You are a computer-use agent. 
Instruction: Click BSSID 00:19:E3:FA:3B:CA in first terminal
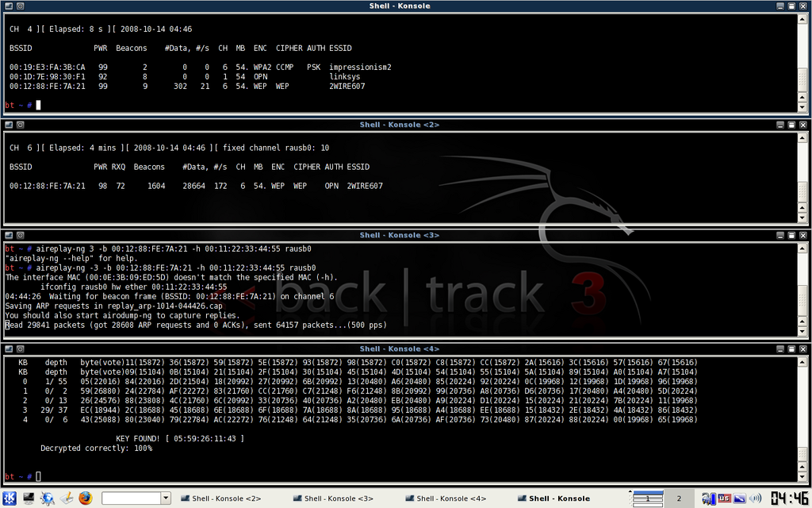pos(47,67)
